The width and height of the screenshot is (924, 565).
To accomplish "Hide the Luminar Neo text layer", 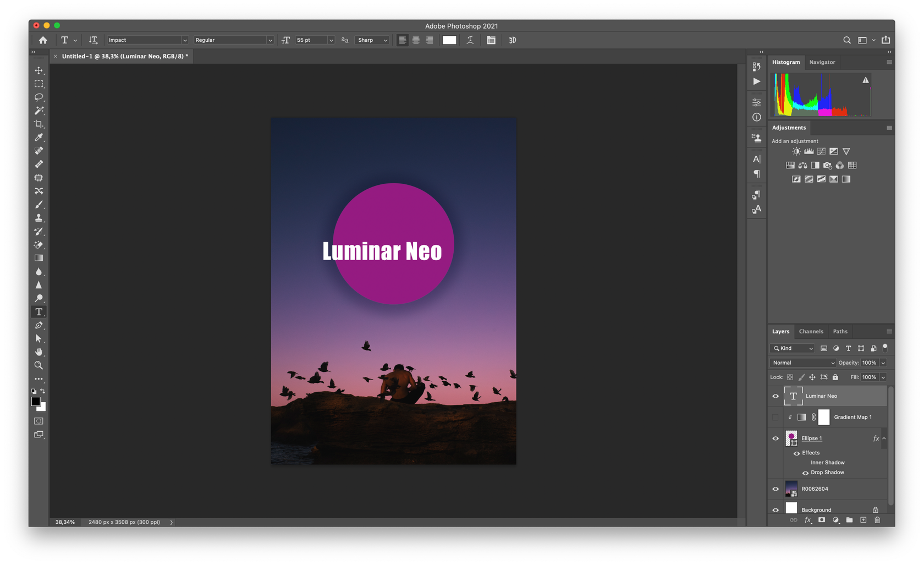I will pyautogui.click(x=776, y=396).
